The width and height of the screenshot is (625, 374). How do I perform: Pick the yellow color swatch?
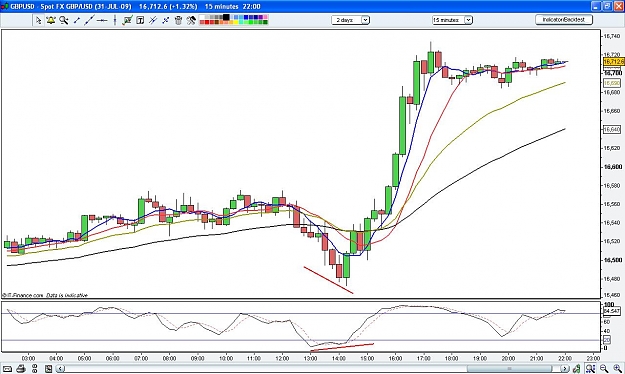(236, 22)
